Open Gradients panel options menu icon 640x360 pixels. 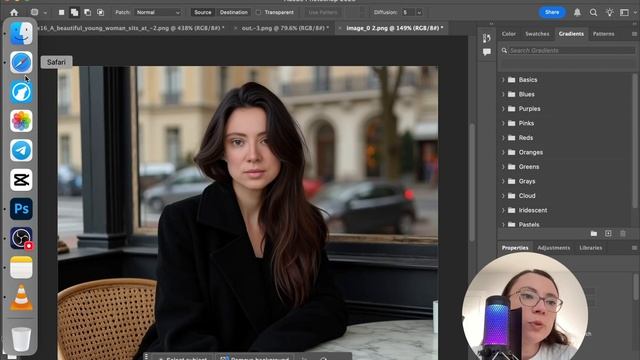coord(634,34)
